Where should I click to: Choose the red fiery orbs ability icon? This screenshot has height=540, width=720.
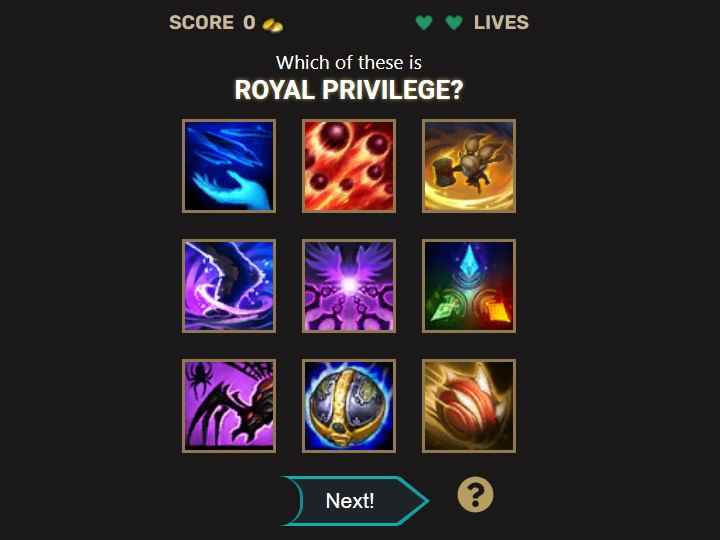click(349, 166)
